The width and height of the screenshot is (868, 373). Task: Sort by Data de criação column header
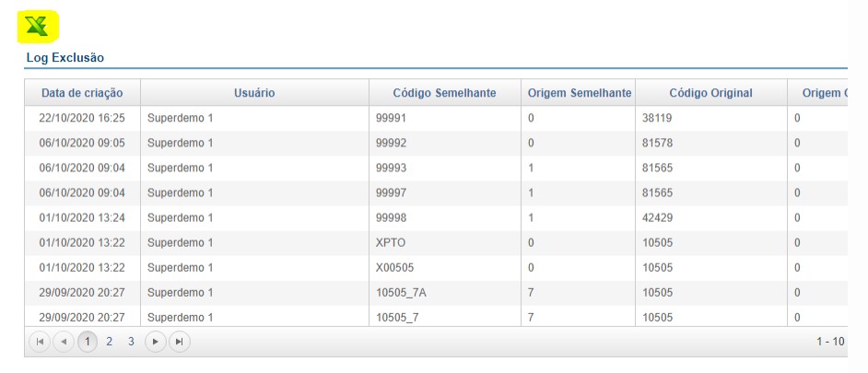(82, 93)
